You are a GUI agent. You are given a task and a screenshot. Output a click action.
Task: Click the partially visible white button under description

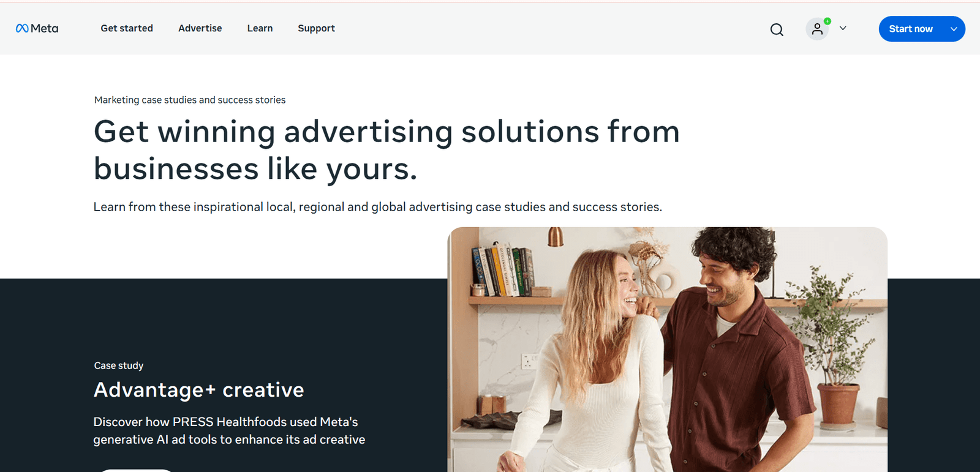137,470
